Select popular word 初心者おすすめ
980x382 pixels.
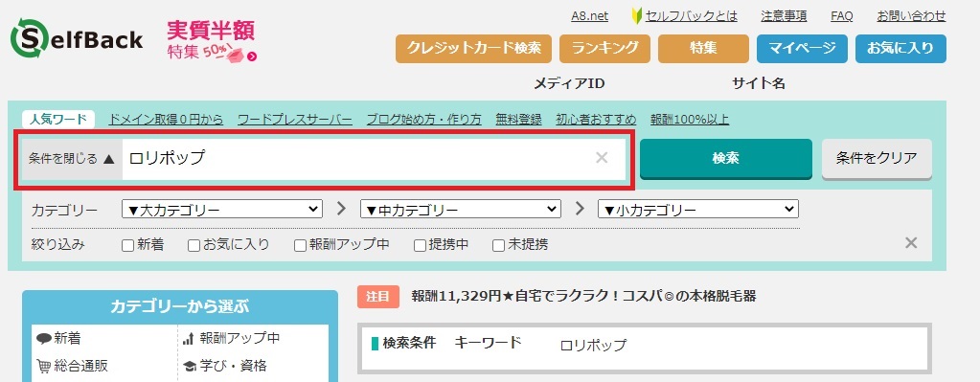596,120
